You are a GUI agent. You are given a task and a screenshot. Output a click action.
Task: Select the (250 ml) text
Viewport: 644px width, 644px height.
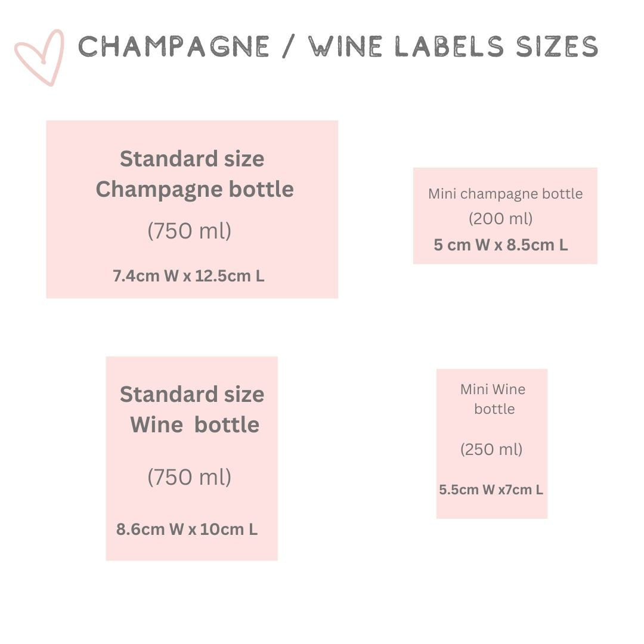click(491, 450)
